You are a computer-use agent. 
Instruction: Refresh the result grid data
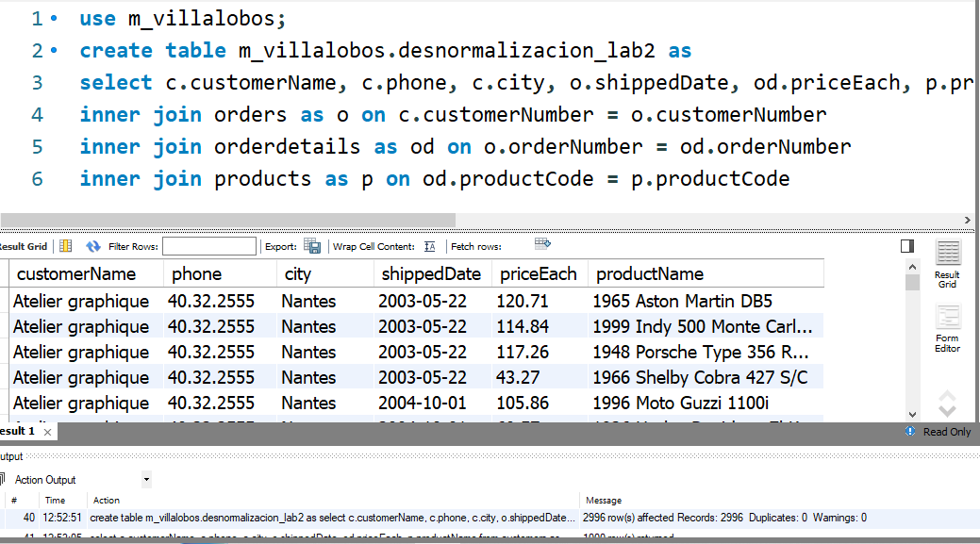(x=91, y=246)
